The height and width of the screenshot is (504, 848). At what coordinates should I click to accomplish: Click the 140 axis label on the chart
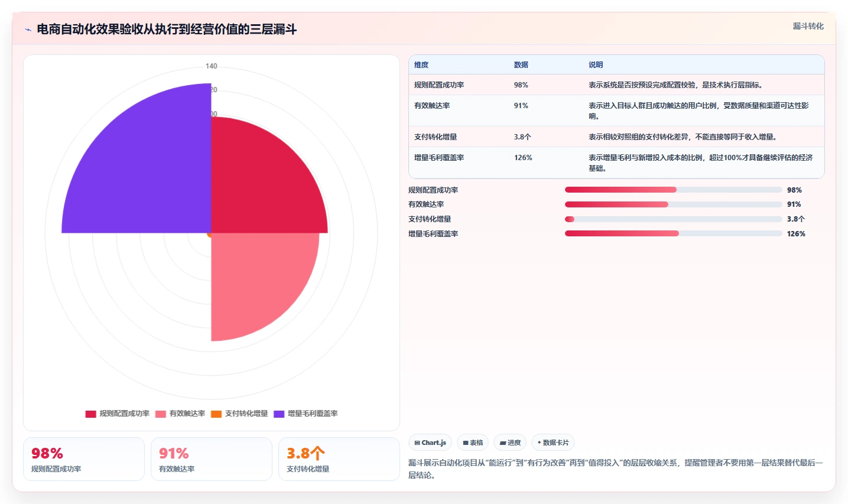[x=212, y=66]
